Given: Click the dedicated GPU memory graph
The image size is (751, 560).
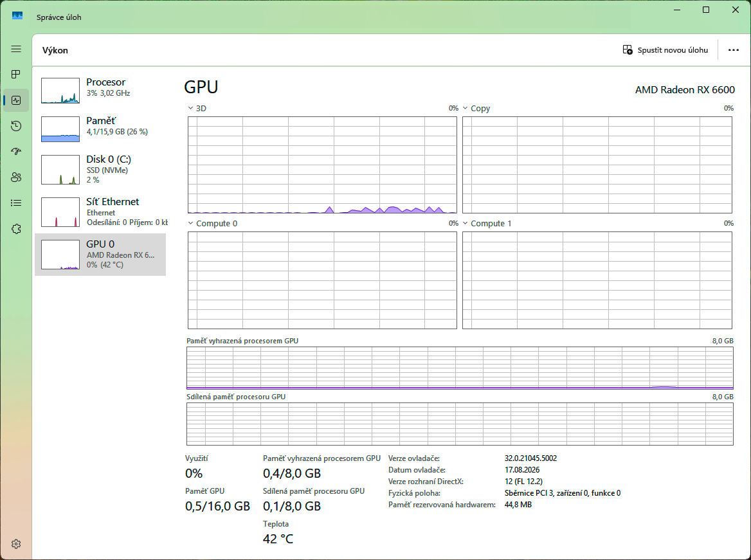Looking at the screenshot, I should tap(460, 368).
